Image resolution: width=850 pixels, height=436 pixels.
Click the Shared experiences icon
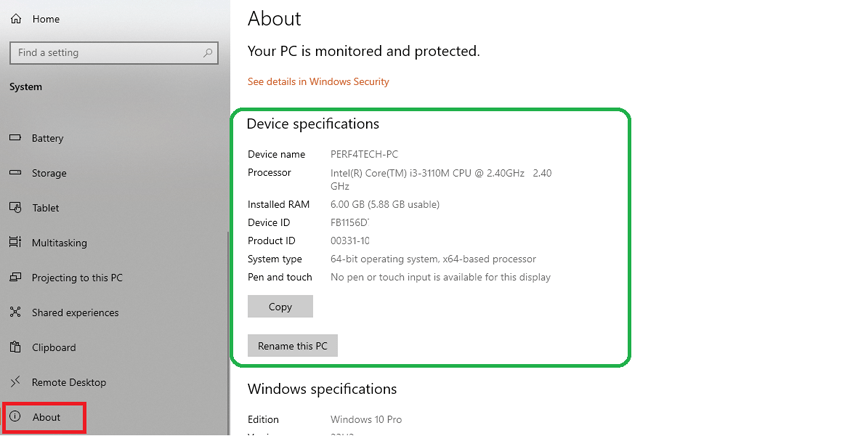[x=15, y=312]
